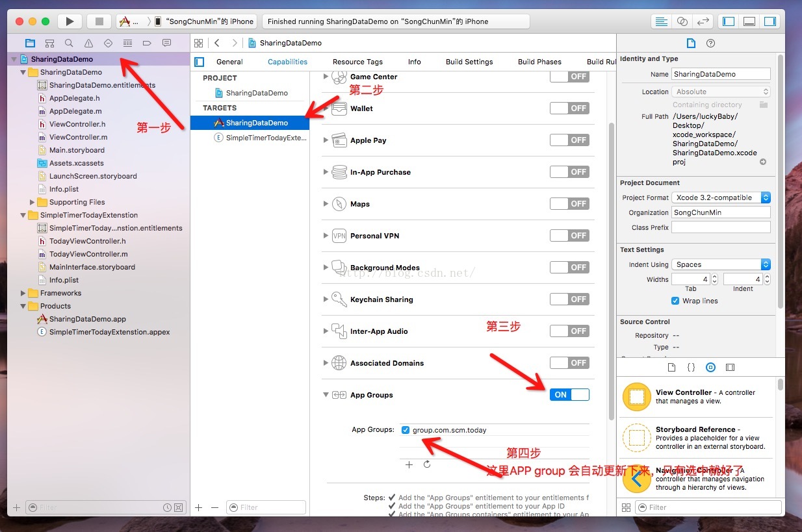Image resolution: width=802 pixels, height=532 pixels.
Task: Expand the Inter-App Audio section
Action: click(326, 331)
